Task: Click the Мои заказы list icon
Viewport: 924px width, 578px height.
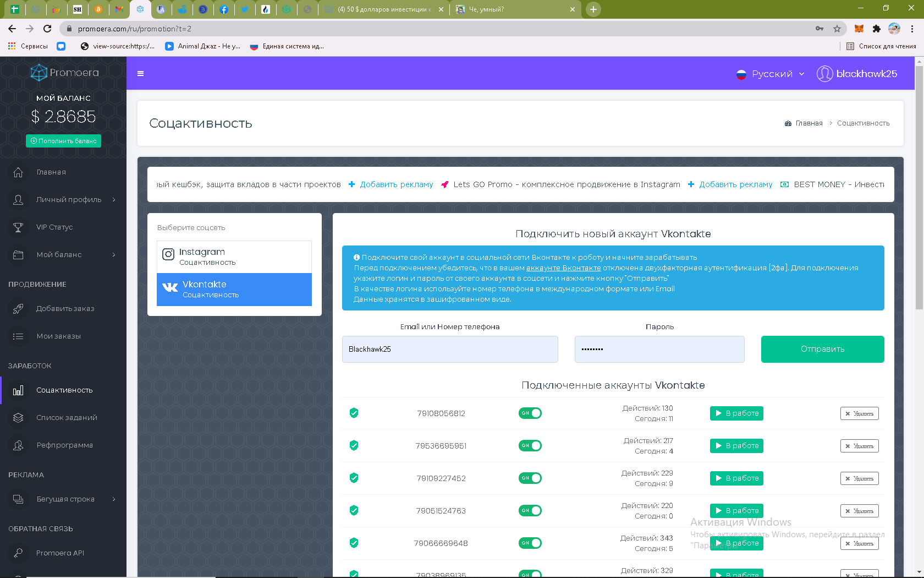Action: (18, 336)
